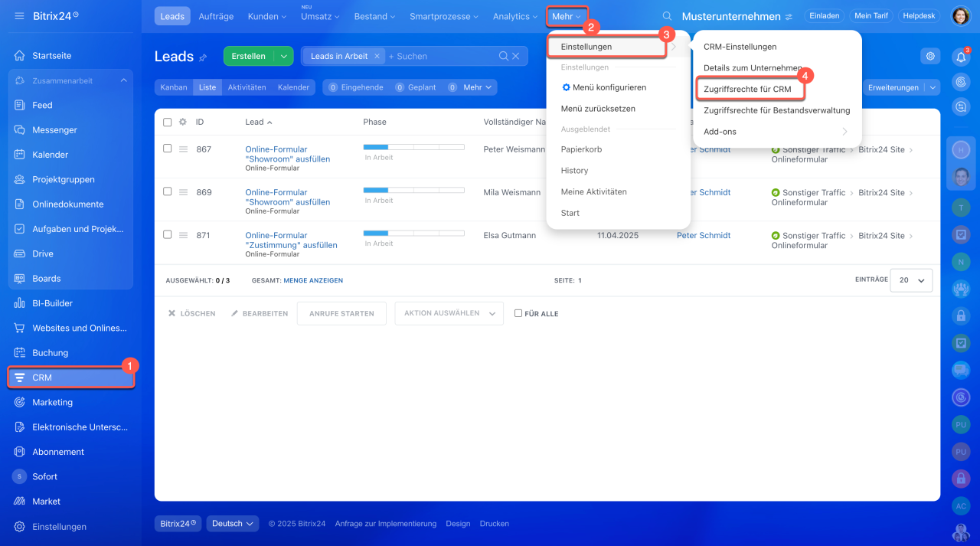Click the Startseite home icon in sidebar
Image resolution: width=980 pixels, height=546 pixels.
(x=19, y=56)
